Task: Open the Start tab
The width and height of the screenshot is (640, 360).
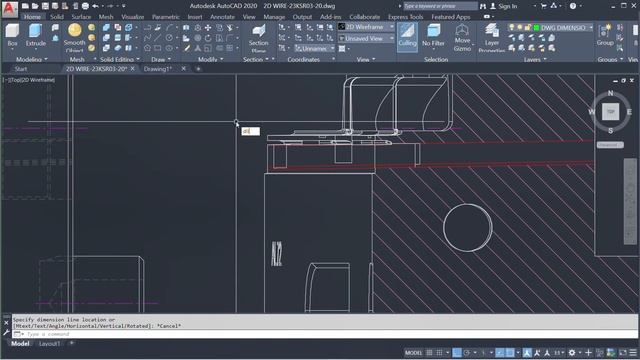Action: click(21, 69)
